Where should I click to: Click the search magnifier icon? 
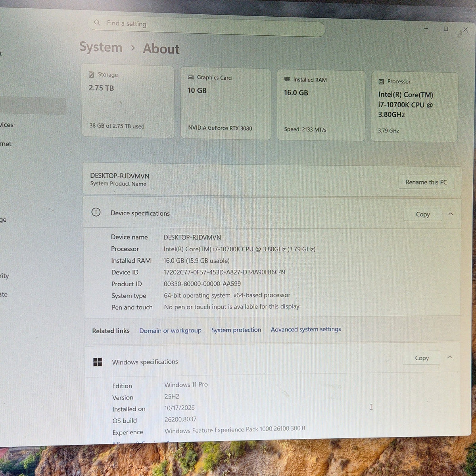point(97,23)
